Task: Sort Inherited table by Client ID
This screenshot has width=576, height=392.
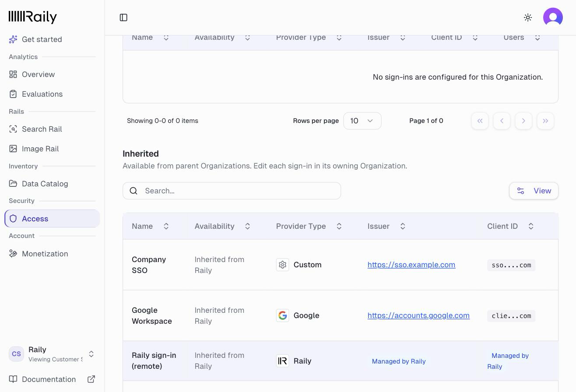Action: 511,226
